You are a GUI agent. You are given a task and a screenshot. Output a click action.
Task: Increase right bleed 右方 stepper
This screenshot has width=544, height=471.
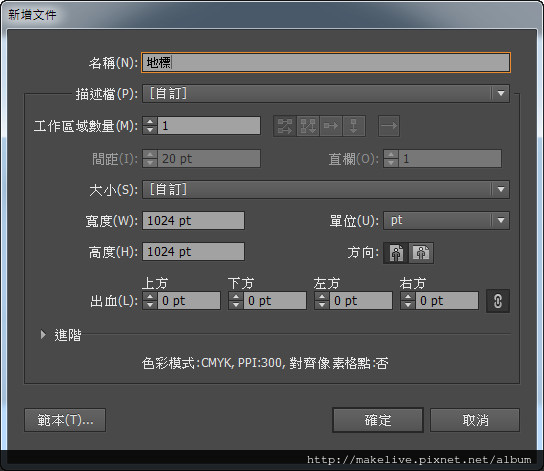[408, 297]
